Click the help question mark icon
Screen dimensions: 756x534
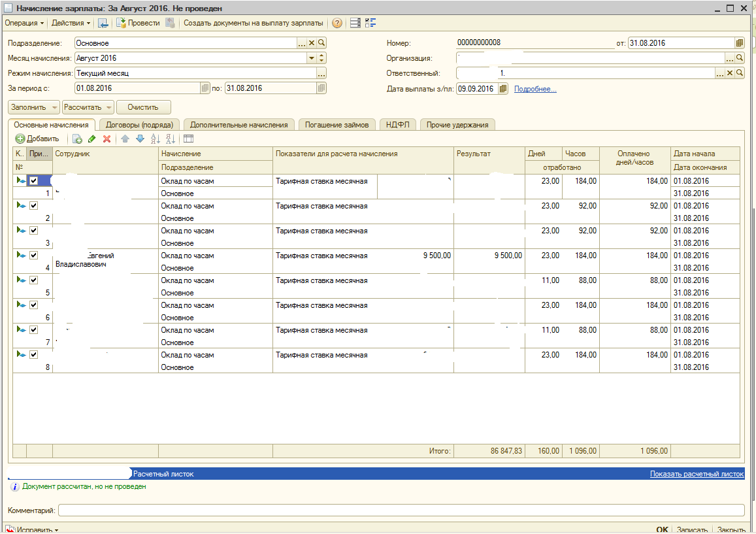pos(337,23)
